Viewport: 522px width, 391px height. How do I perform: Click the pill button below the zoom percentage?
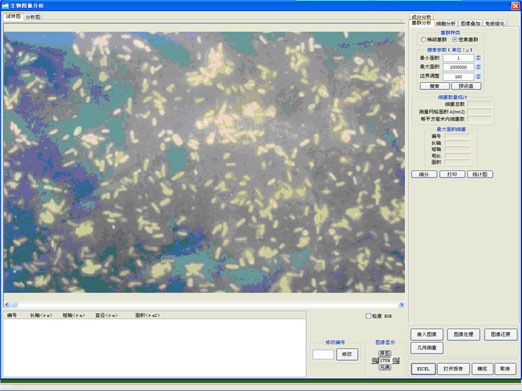pos(385,367)
